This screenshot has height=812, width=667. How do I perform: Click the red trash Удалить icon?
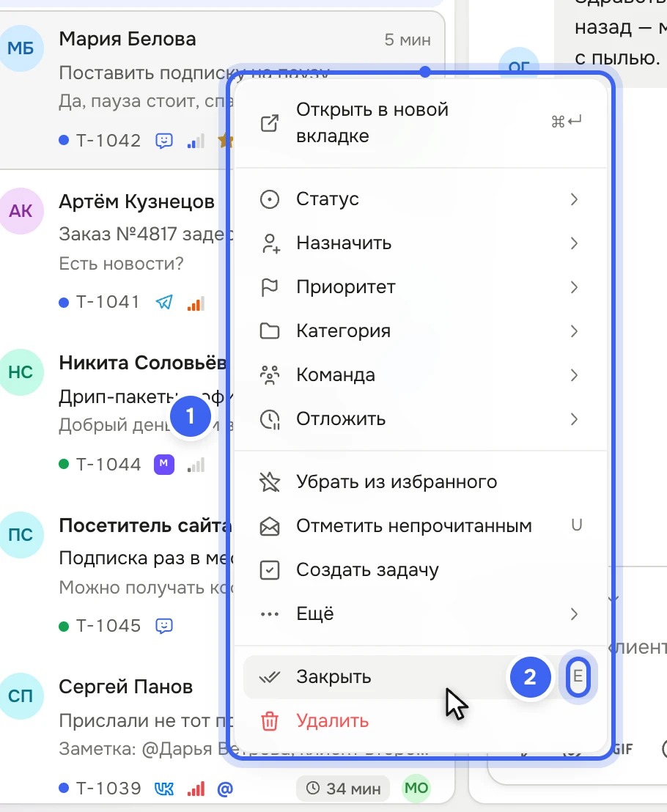[x=269, y=721]
